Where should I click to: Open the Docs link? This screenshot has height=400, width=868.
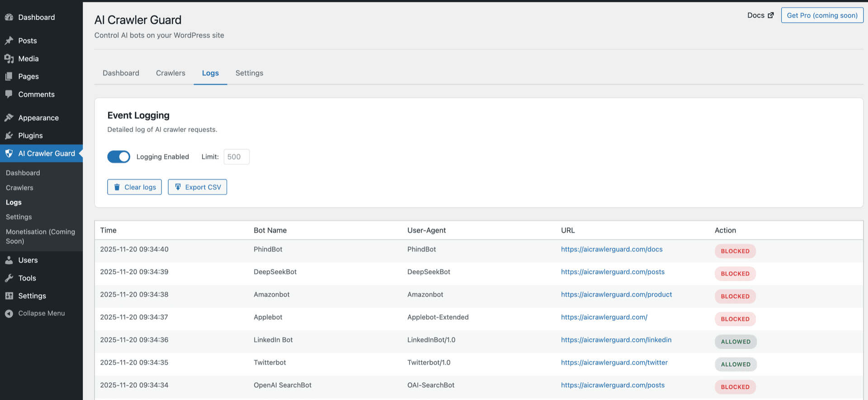coord(760,15)
